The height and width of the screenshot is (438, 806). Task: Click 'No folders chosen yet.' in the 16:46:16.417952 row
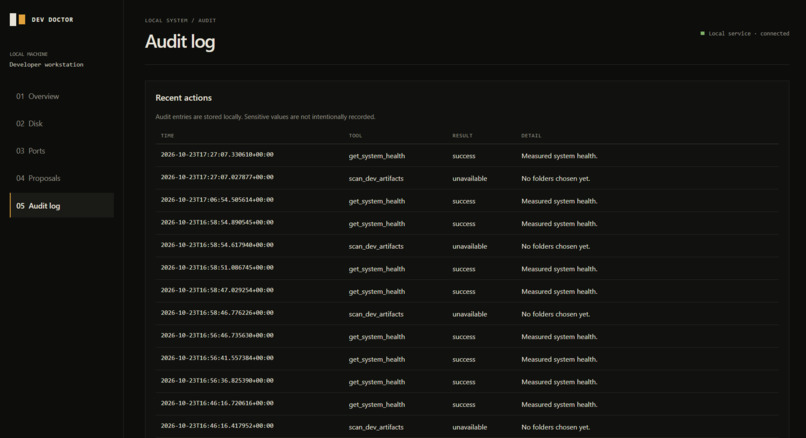click(x=556, y=427)
